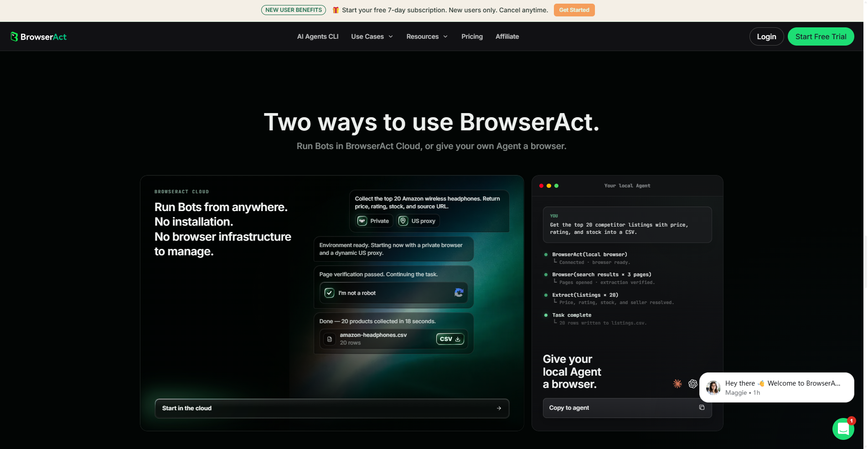Image resolution: width=868 pixels, height=449 pixels.
Task: Open AI Agents CLI nav item
Action: pos(318,36)
